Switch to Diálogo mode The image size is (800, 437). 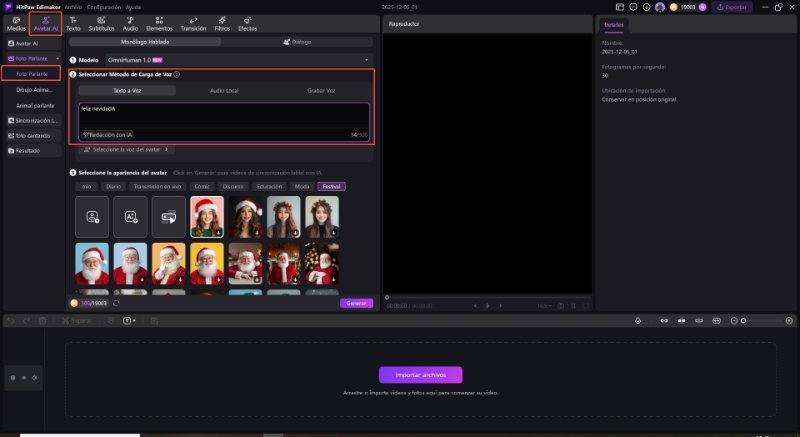tap(297, 42)
